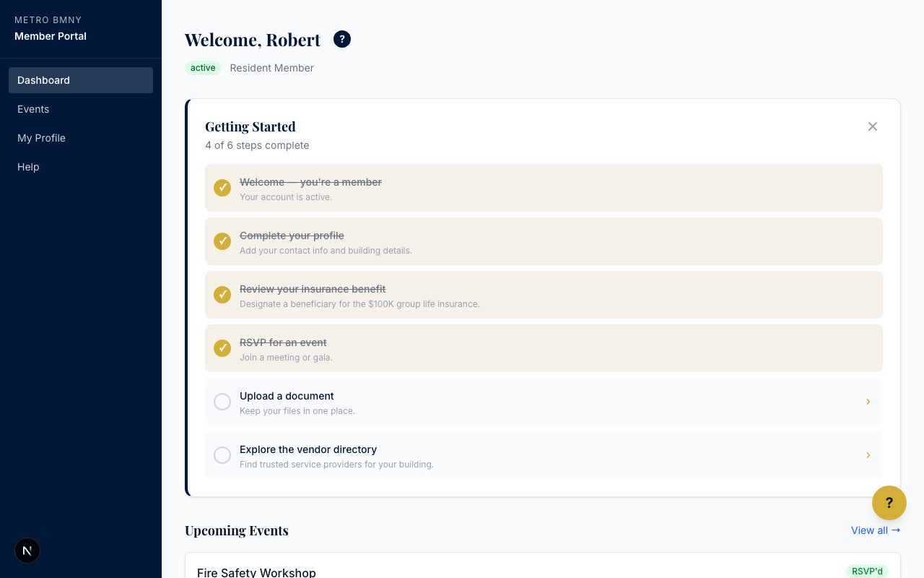Click the 'active' status badge
The height and width of the screenshot is (578, 924).
(203, 67)
